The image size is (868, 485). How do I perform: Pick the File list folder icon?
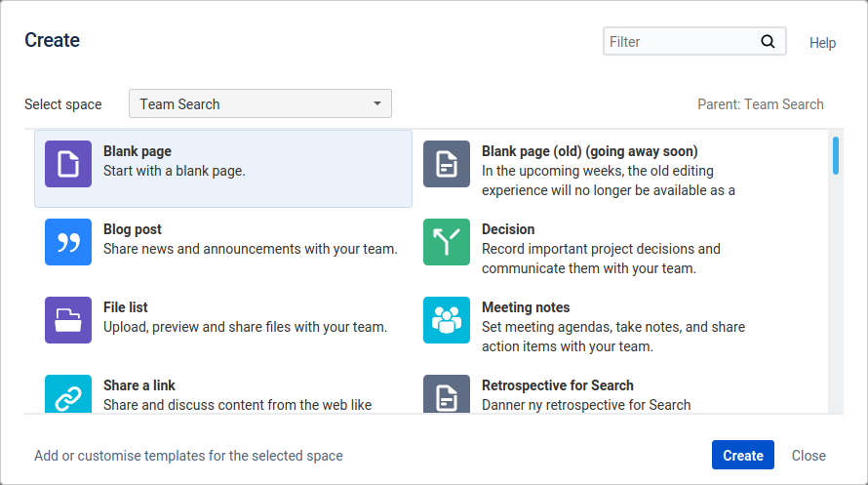point(68,320)
